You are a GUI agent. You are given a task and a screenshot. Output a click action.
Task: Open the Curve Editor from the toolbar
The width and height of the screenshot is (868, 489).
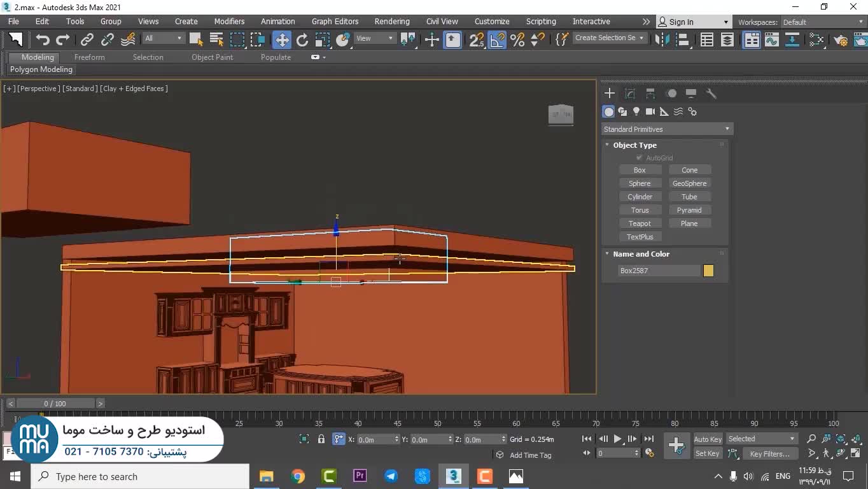772,40
